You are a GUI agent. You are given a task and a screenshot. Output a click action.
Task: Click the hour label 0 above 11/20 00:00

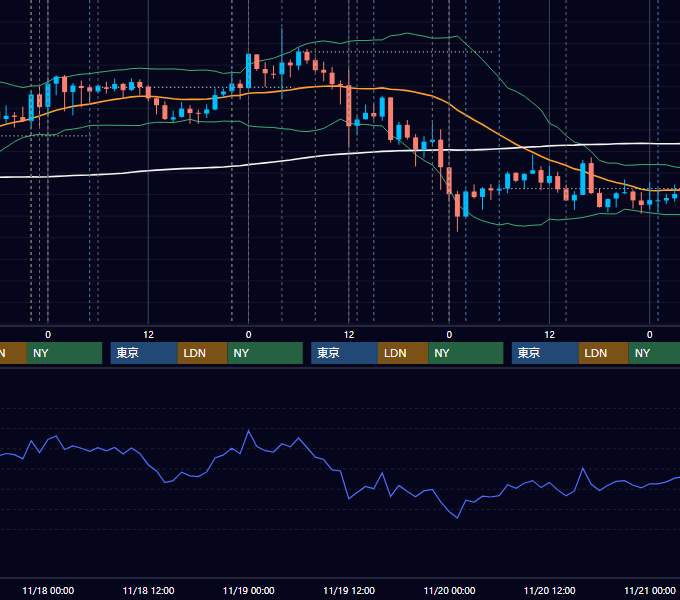pos(449,335)
